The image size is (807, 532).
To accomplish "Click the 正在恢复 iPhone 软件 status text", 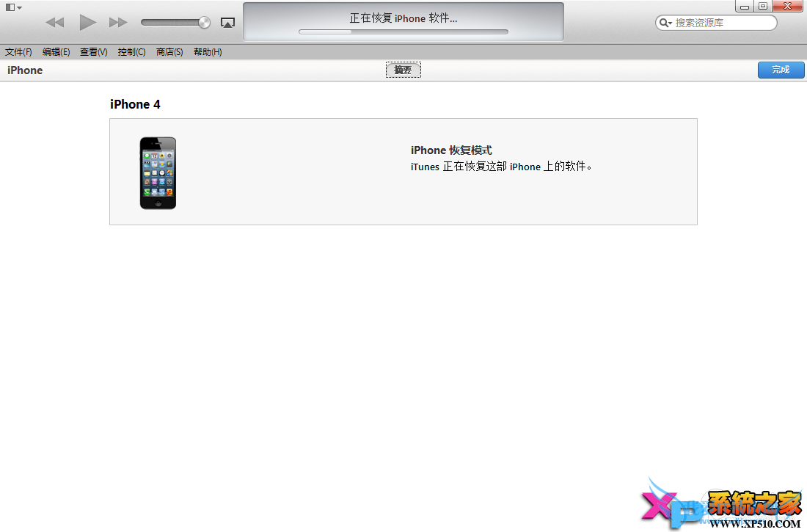I will tap(403, 18).
